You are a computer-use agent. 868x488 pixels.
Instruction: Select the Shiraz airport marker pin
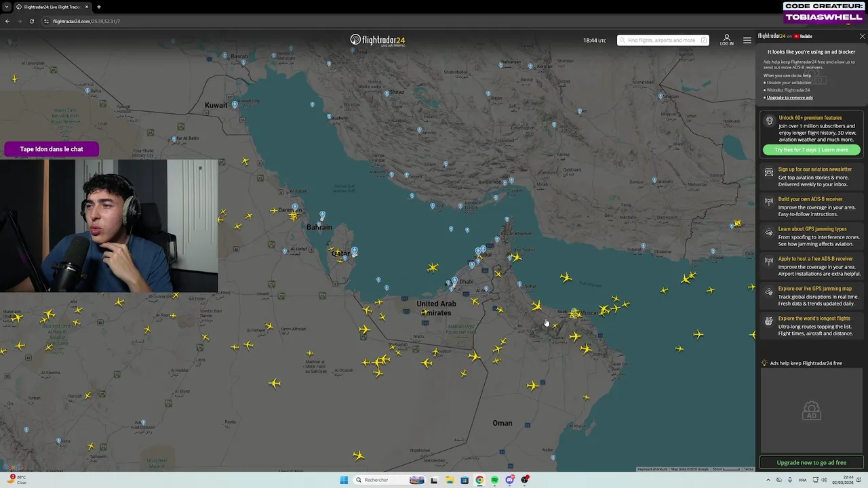387,94
